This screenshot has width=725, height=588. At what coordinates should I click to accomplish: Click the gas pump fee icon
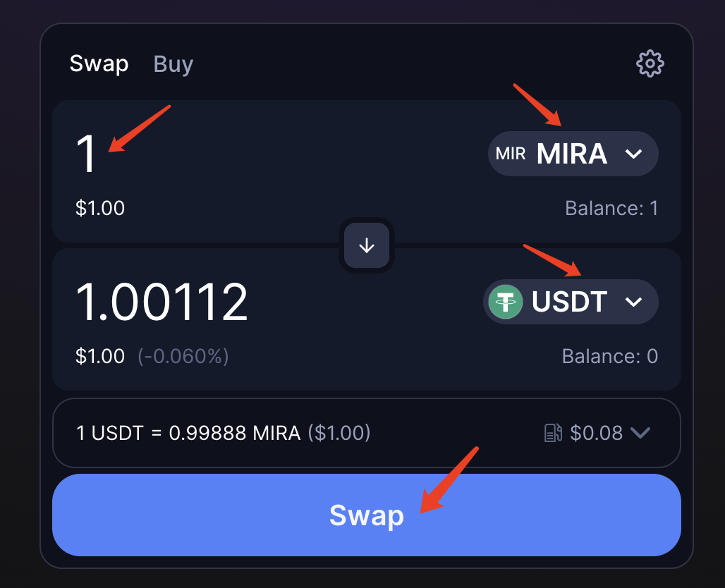554,433
